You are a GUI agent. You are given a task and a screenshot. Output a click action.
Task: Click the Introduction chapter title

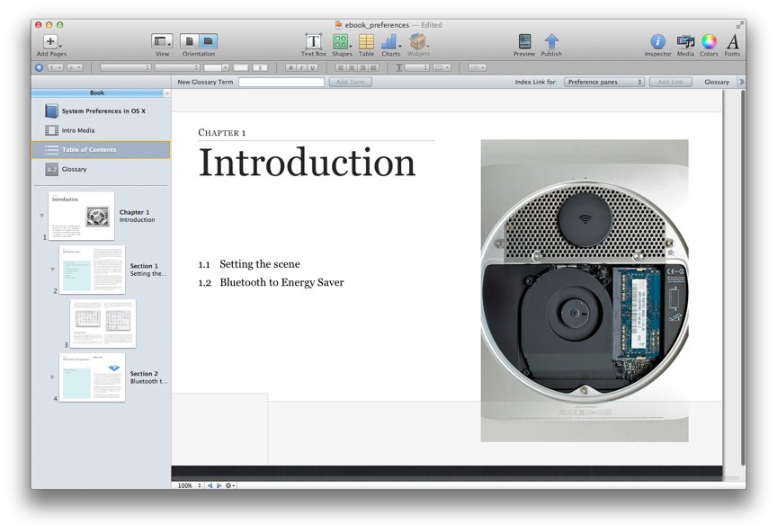[x=307, y=163]
